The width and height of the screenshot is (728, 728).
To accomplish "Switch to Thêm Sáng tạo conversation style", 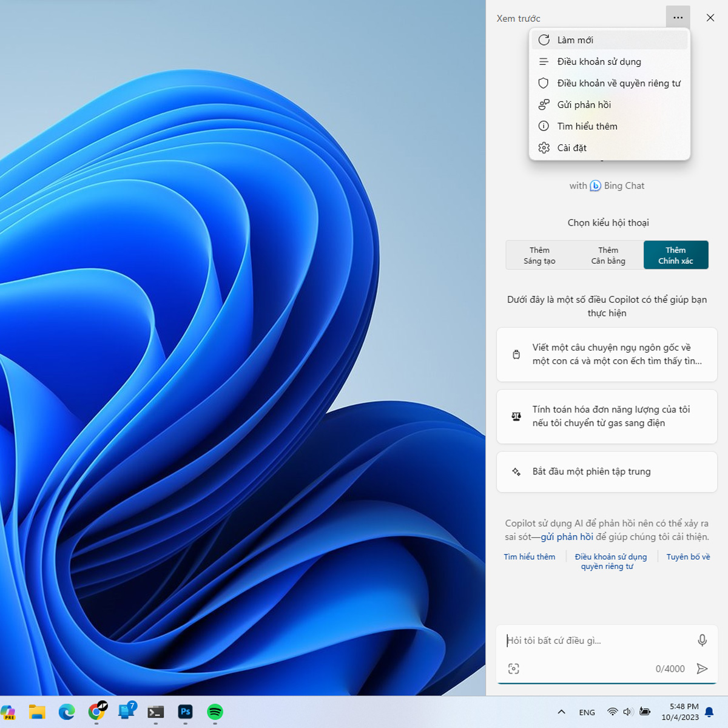I will coord(539,255).
